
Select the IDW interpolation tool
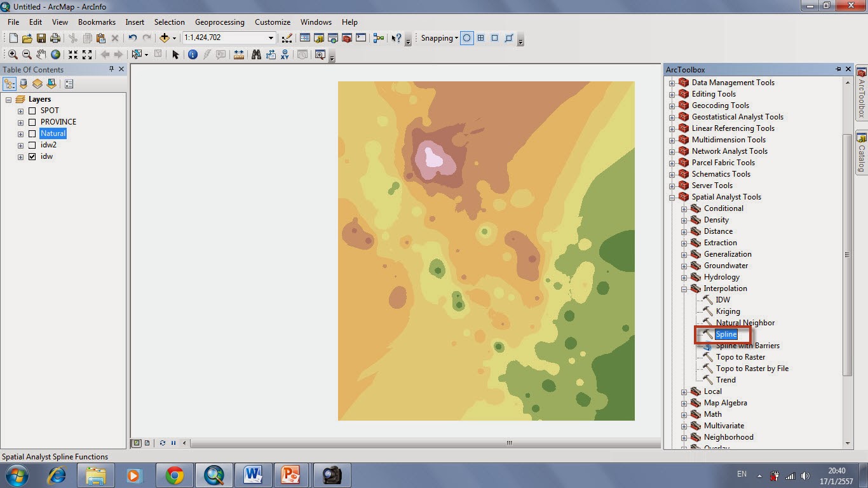tap(723, 300)
